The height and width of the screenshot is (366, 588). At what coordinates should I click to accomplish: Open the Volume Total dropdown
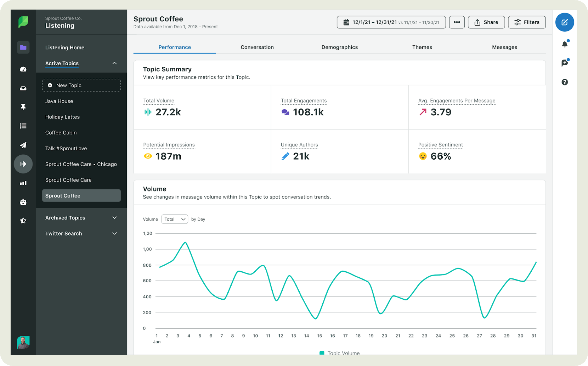(175, 219)
